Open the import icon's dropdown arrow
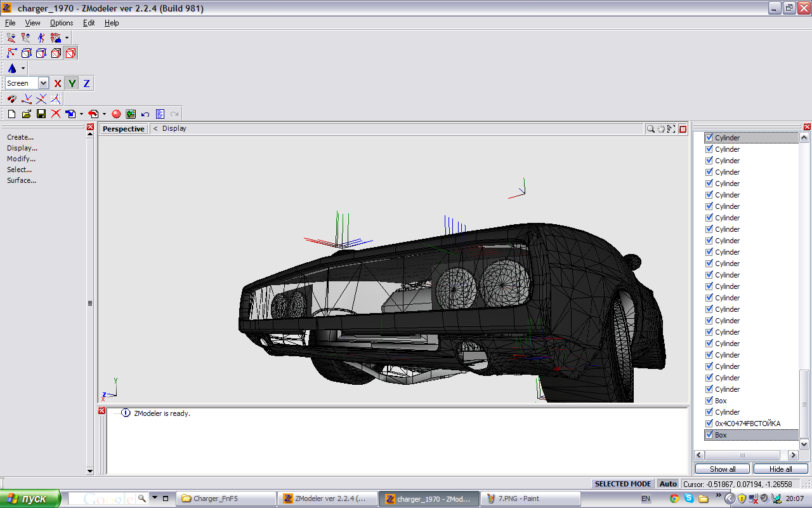 [104, 114]
